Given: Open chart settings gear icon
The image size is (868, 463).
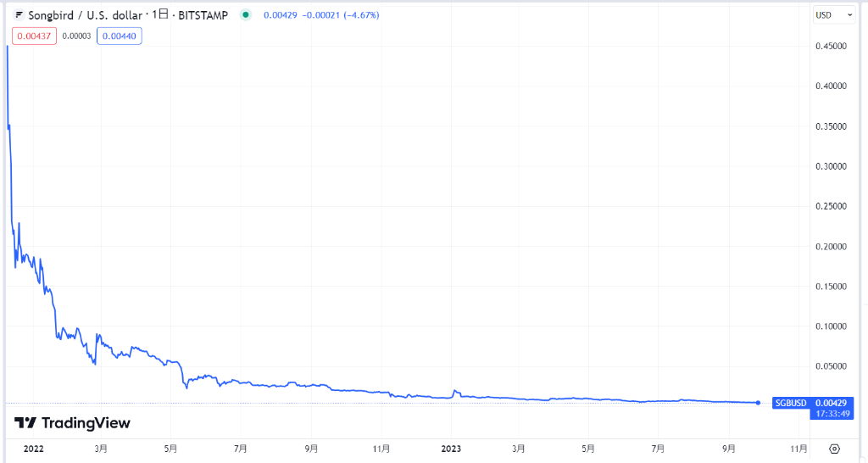Looking at the screenshot, I should coord(834,449).
